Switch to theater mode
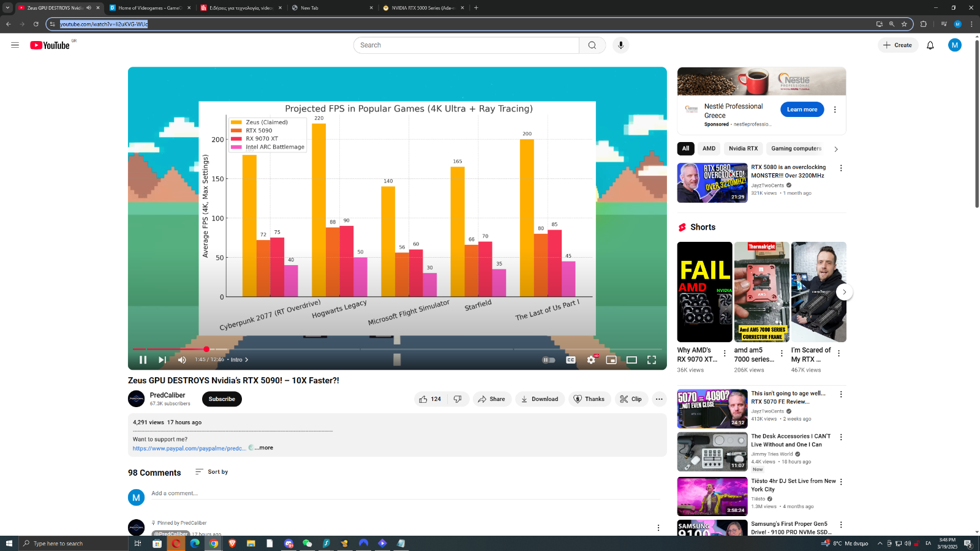Screen dimensions: 980x551 point(631,360)
